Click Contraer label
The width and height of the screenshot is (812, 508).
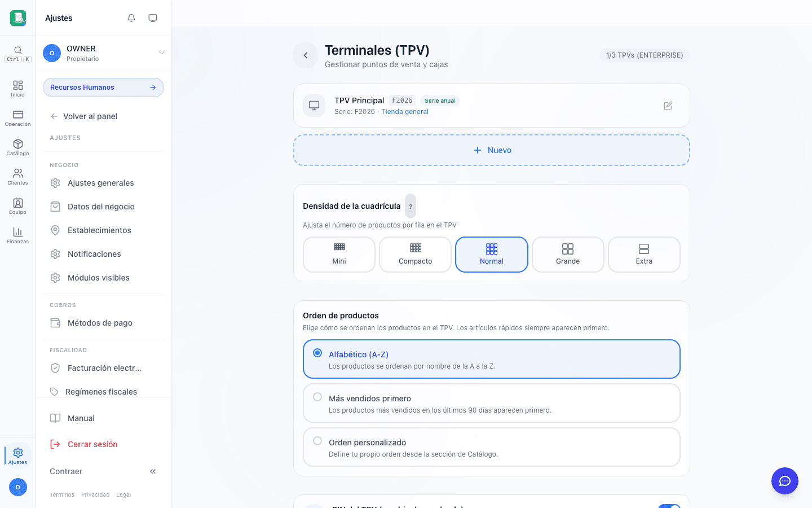tap(66, 471)
